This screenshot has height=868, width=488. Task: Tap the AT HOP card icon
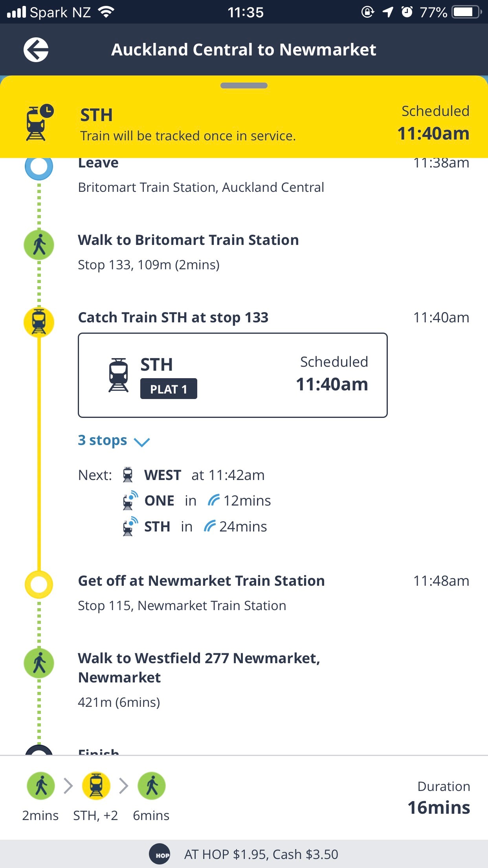click(x=160, y=854)
